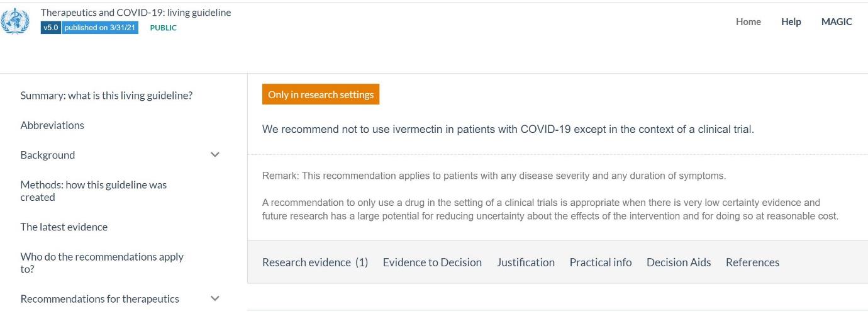Select 'The latest evidence' sidebar item
Viewport: 868px width, 316px height.
point(64,227)
